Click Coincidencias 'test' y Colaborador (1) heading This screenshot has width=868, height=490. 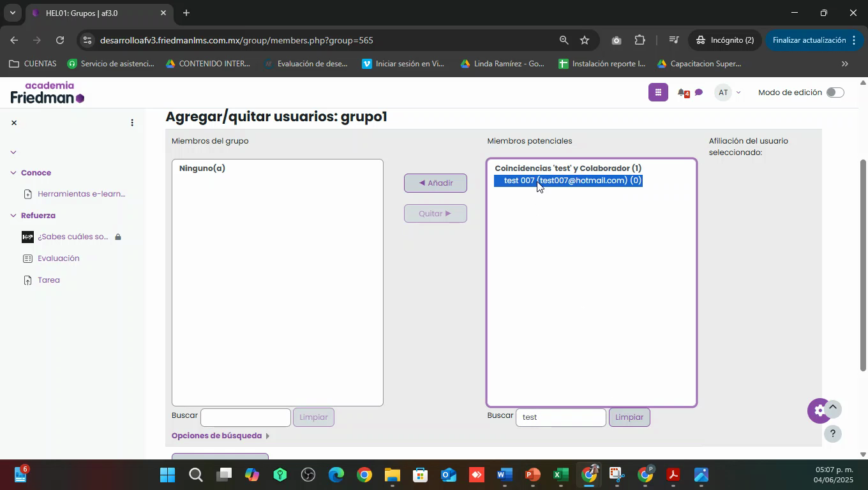pos(568,168)
